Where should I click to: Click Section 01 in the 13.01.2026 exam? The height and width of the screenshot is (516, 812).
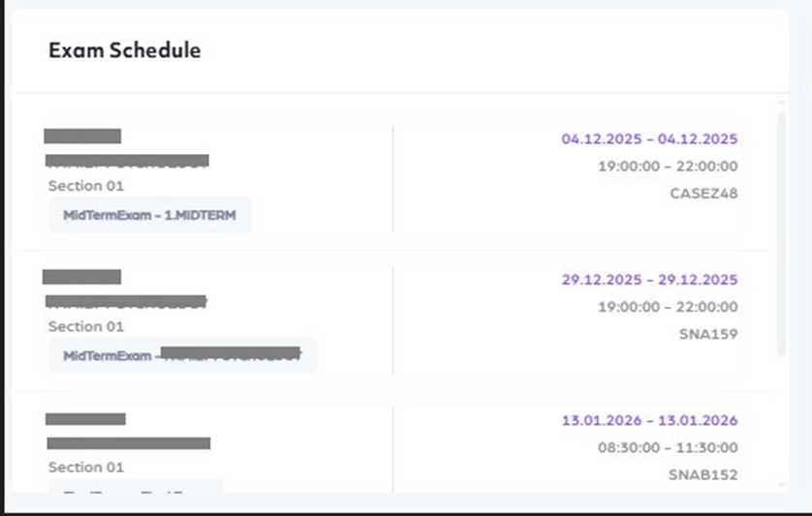(86, 467)
